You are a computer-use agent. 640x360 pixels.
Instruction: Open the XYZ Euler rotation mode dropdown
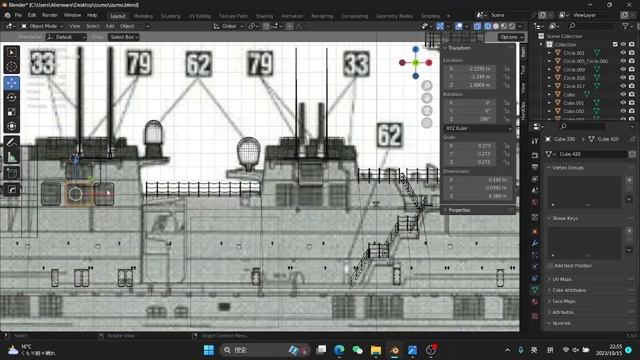[478, 128]
